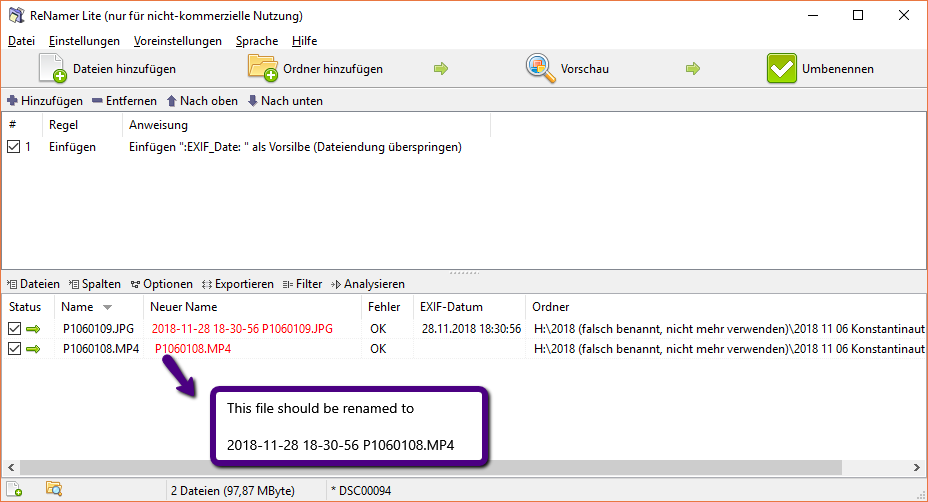Click the minus icon beside Entfernen
The height and width of the screenshot is (502, 928).
(x=97, y=101)
